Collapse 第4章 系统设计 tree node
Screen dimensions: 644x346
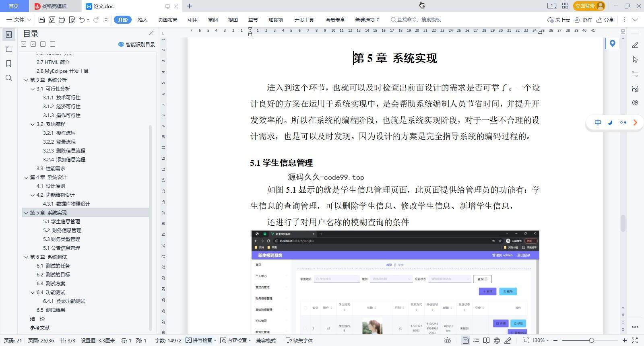pyautogui.click(x=26, y=177)
